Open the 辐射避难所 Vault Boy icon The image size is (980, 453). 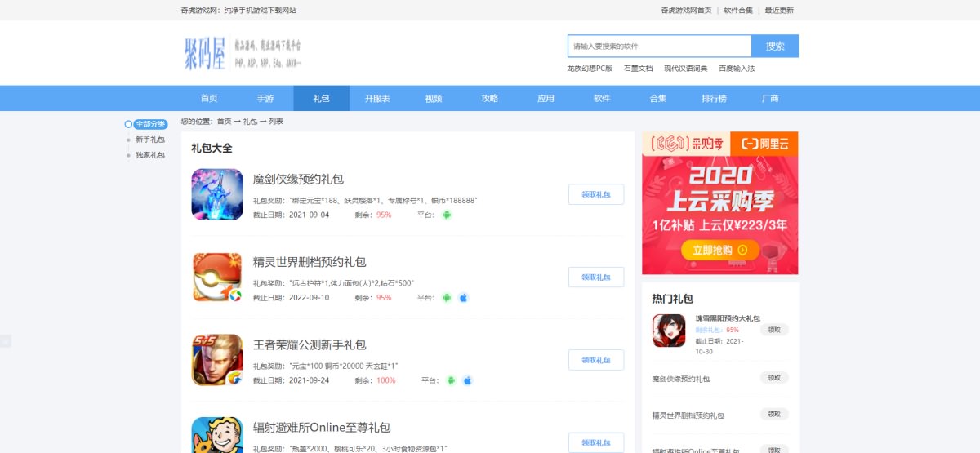click(217, 437)
